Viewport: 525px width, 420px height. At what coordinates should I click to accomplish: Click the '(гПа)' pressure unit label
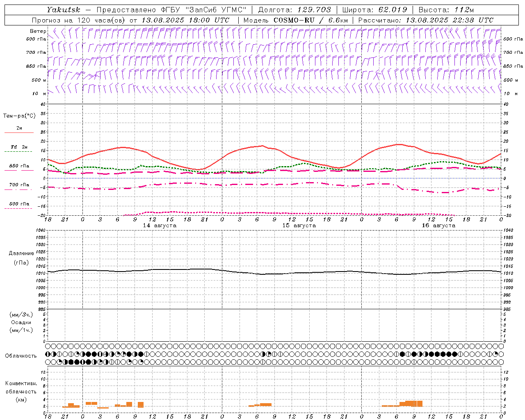pos(21,262)
